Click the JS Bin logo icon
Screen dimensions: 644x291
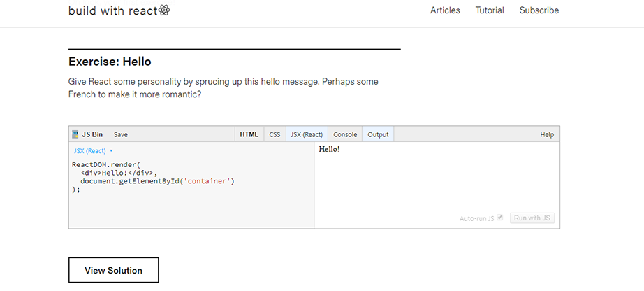(75, 134)
